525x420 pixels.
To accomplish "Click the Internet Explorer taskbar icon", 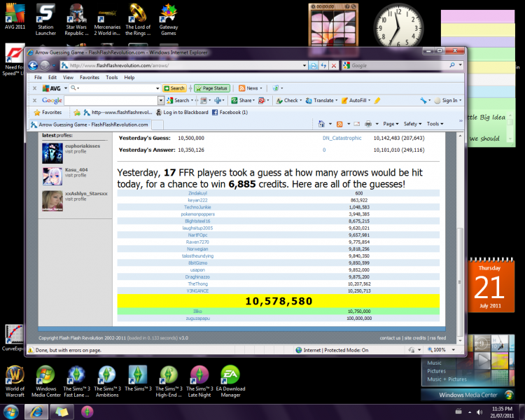I will (x=36, y=412).
